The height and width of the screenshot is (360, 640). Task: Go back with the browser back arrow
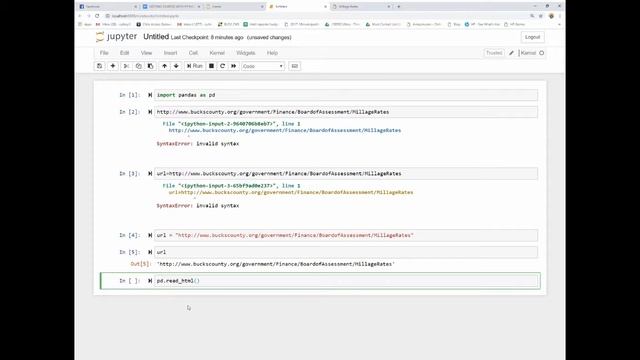[80, 16]
